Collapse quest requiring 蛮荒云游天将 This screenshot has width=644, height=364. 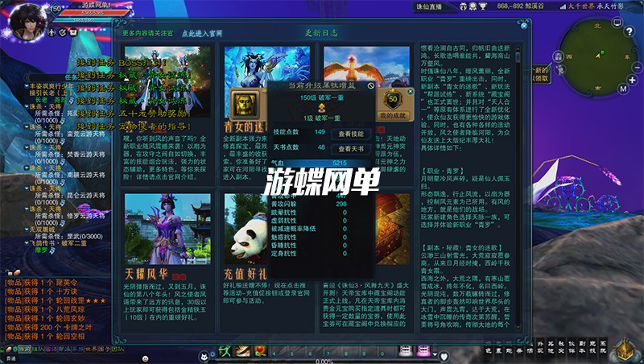[27, 127]
